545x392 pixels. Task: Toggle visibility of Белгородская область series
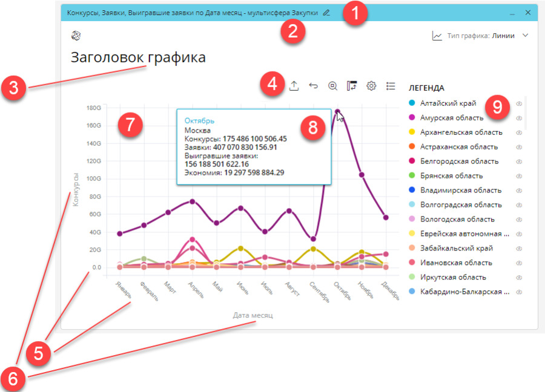519,162
